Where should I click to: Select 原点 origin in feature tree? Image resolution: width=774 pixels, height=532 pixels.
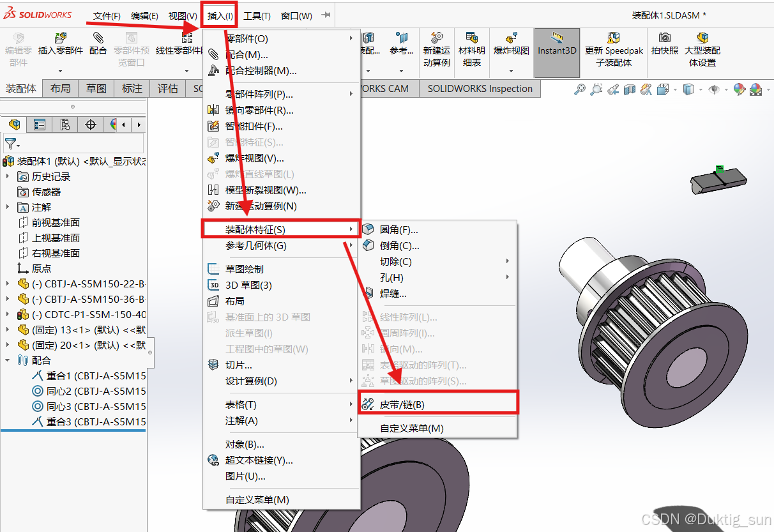(42, 268)
